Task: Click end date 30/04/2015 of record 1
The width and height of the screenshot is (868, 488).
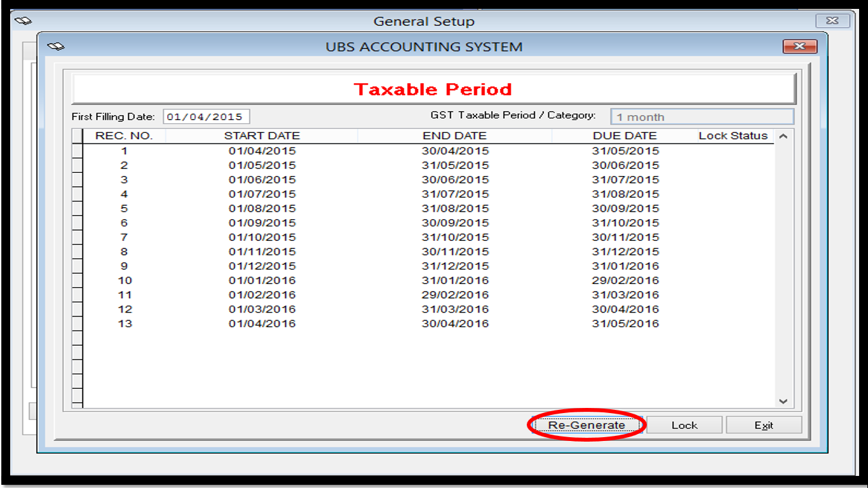Action: (x=455, y=151)
